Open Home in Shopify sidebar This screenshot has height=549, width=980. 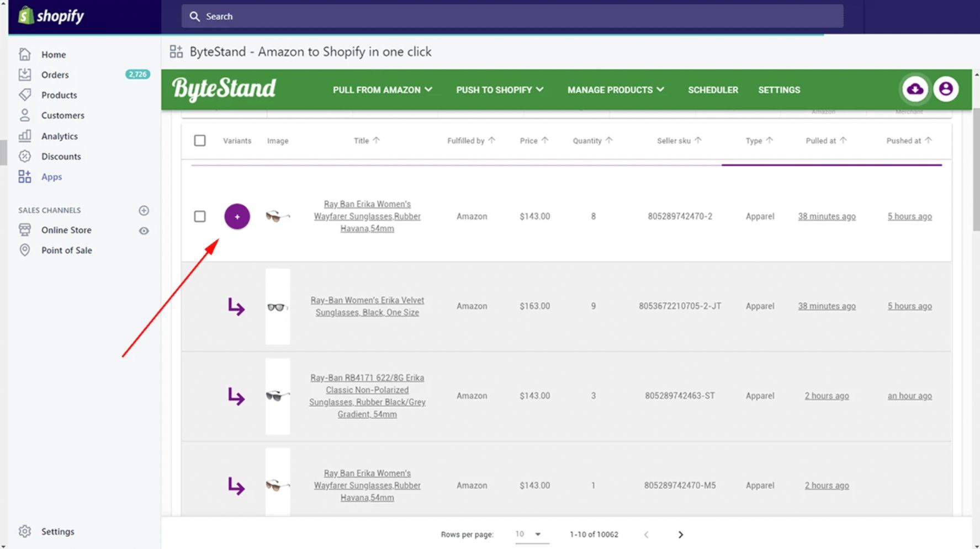[53, 55]
